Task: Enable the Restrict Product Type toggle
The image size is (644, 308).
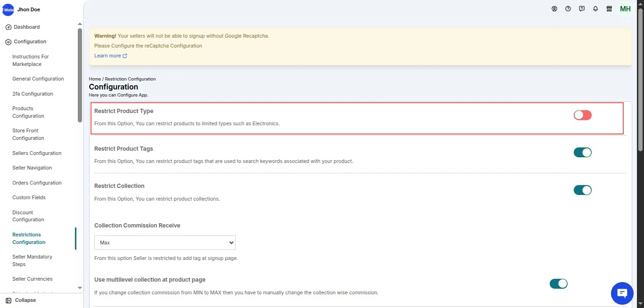Action: (x=582, y=115)
